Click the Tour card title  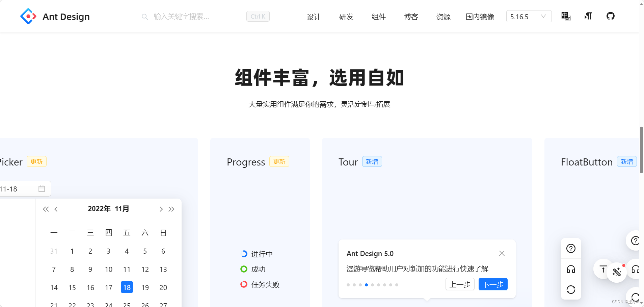348,162
